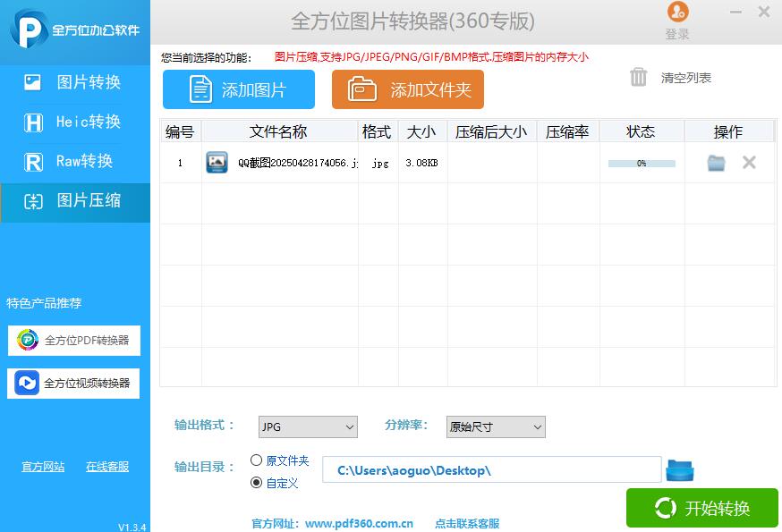Click the green 开始转换 button
The image size is (782, 532).
(702, 508)
